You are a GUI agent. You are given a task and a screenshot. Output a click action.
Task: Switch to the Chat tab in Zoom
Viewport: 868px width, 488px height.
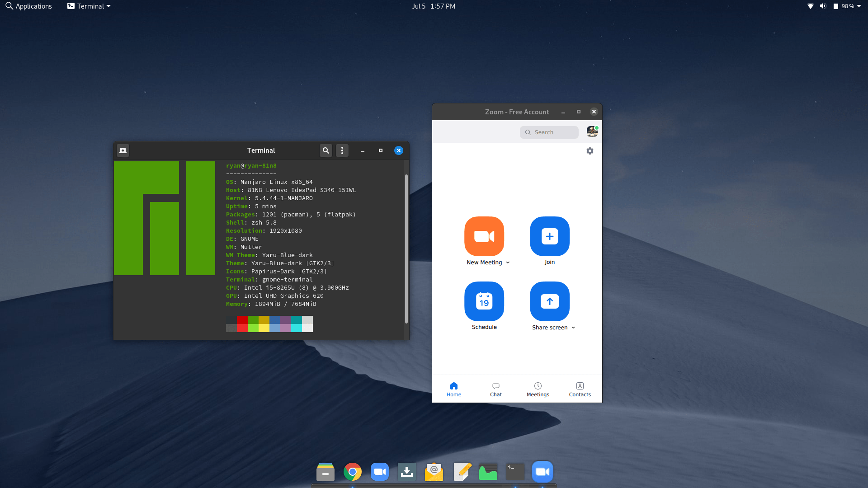pyautogui.click(x=495, y=389)
